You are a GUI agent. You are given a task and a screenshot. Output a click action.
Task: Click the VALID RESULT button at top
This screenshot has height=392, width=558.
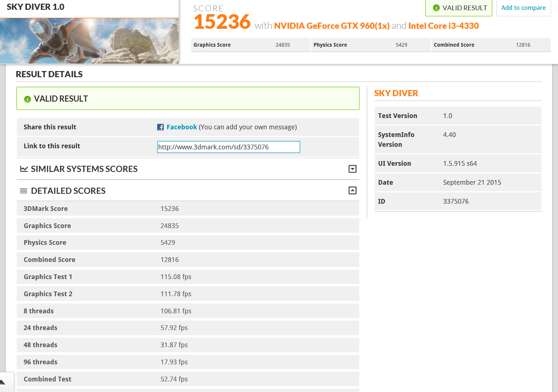coord(459,8)
